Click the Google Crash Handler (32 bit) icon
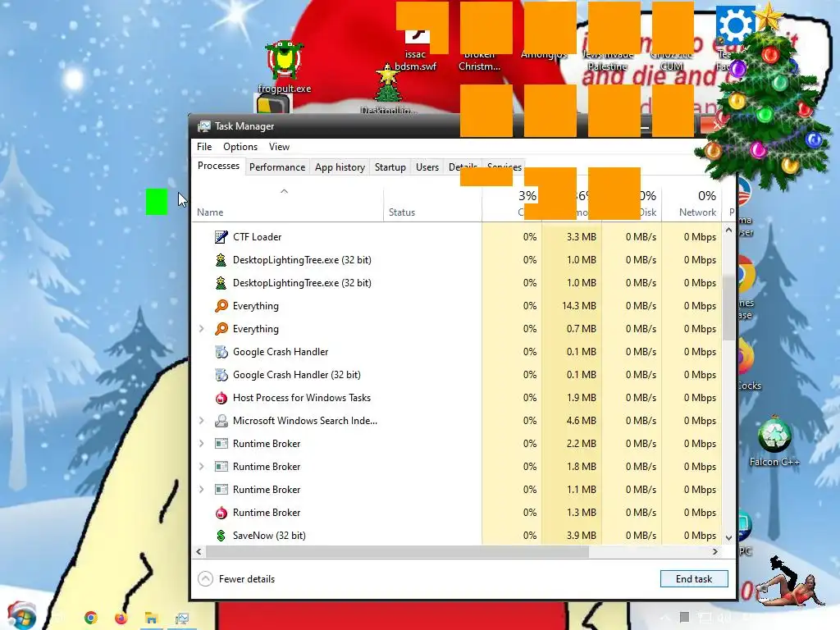 click(x=221, y=375)
